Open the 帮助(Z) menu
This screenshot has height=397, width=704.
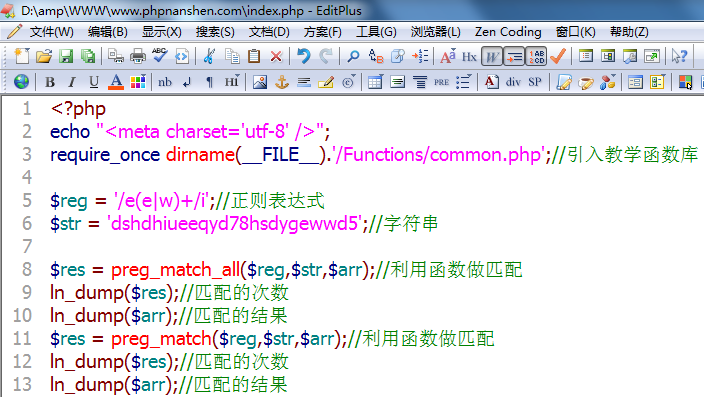629,32
